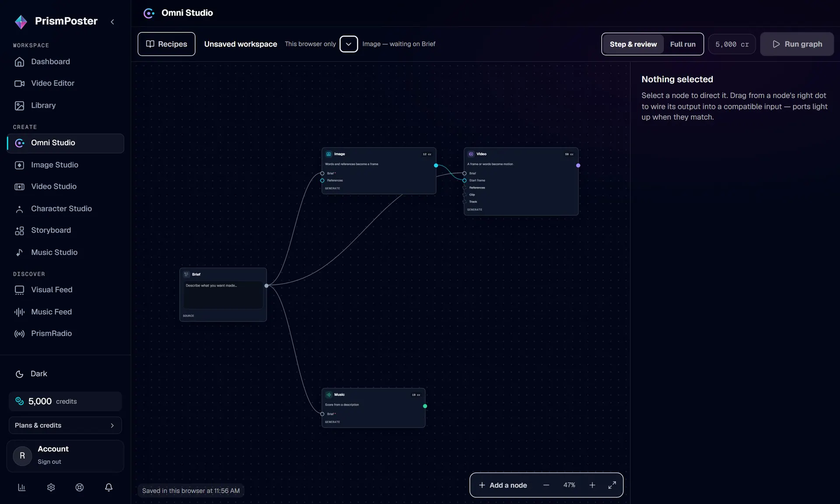840x504 pixels.
Task: Switch to Full run mode
Action: (x=682, y=44)
